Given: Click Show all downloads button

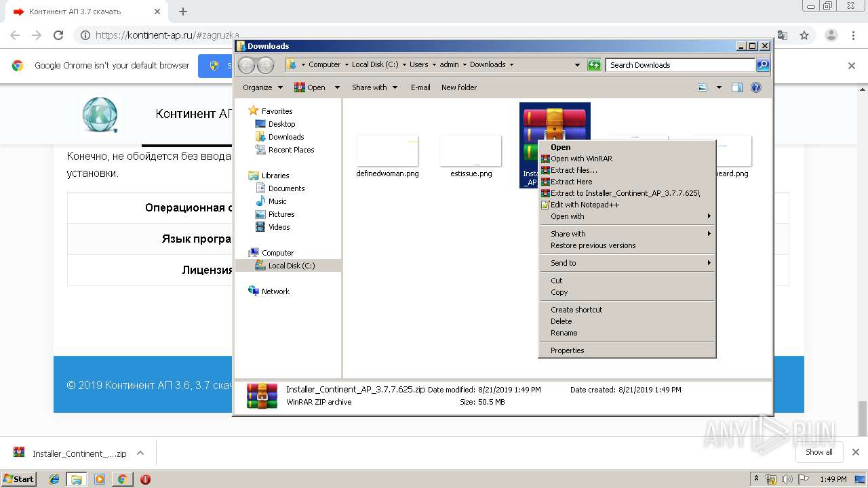Looking at the screenshot, I should click(x=819, y=452).
